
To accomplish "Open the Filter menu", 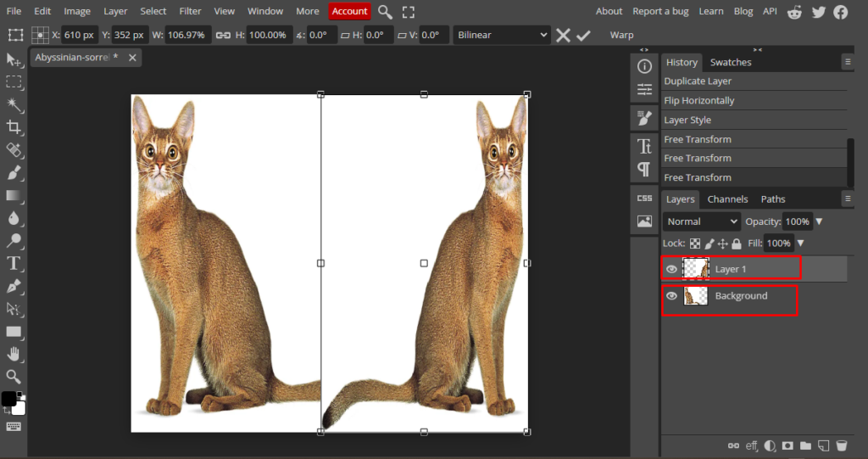I will 190,11.
